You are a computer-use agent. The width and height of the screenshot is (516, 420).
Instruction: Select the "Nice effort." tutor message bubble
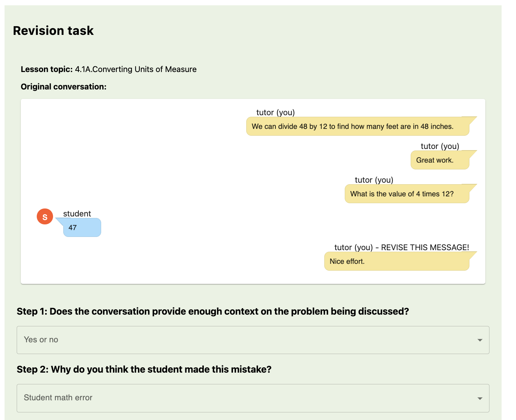coord(396,262)
